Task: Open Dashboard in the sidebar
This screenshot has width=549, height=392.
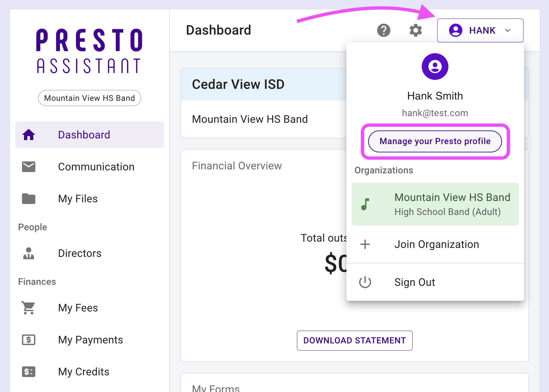Action: coord(90,135)
